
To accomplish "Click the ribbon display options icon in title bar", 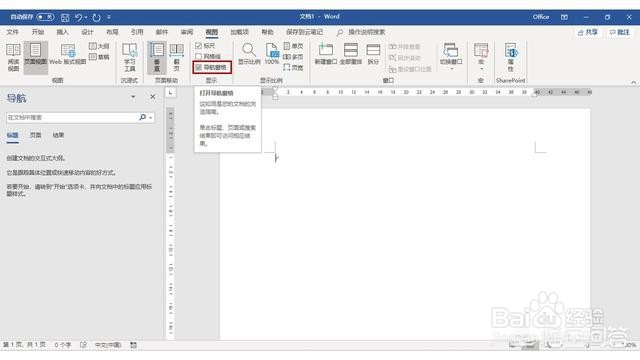I will point(564,17).
